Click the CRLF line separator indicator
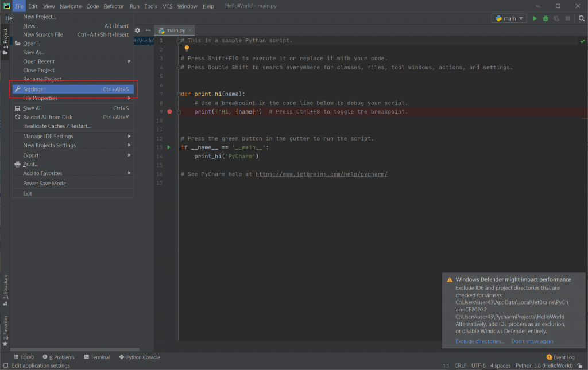Screen dimensions: 588x370 tap(460, 366)
